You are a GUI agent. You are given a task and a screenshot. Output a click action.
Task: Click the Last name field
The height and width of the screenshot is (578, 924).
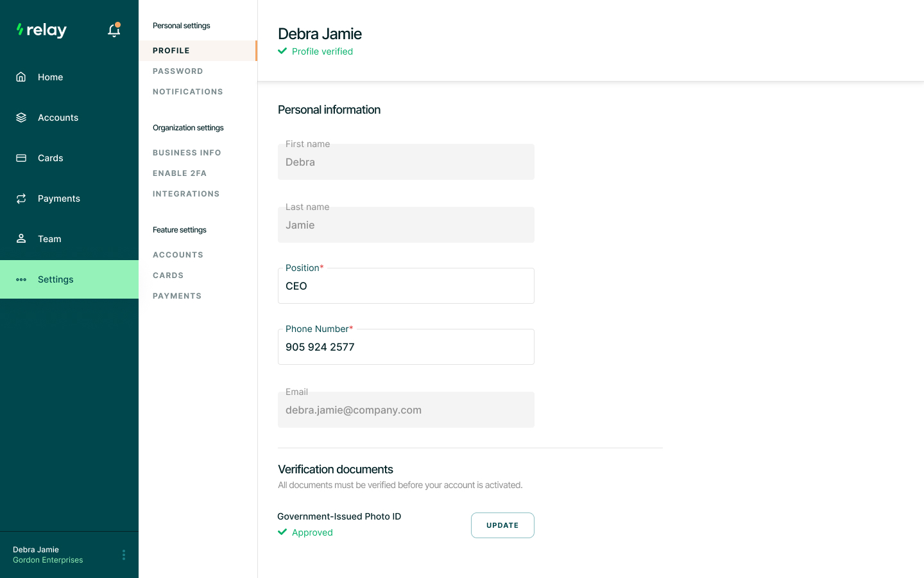(406, 225)
